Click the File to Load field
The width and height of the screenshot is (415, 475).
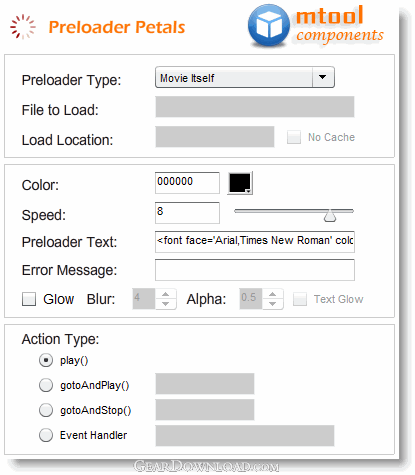pos(255,107)
